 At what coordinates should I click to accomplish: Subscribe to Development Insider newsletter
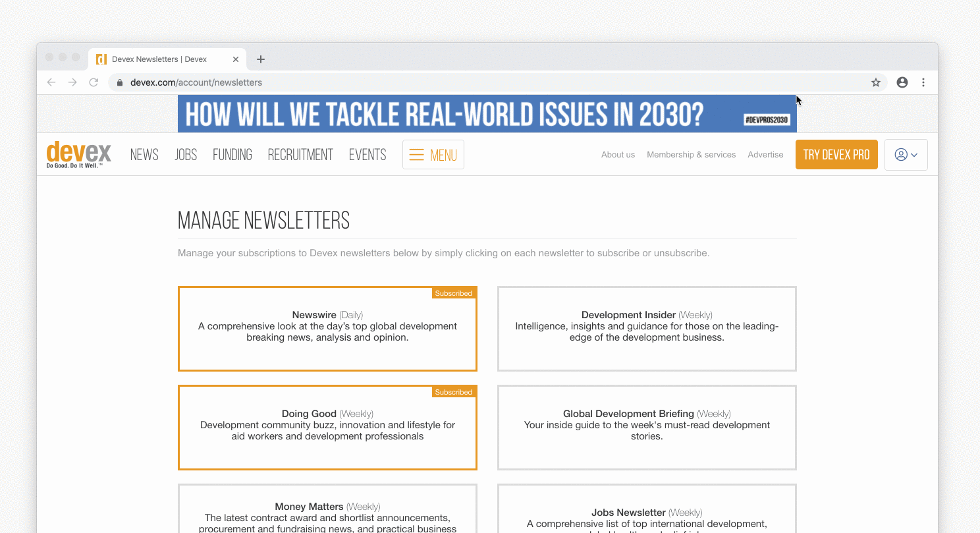click(x=647, y=329)
